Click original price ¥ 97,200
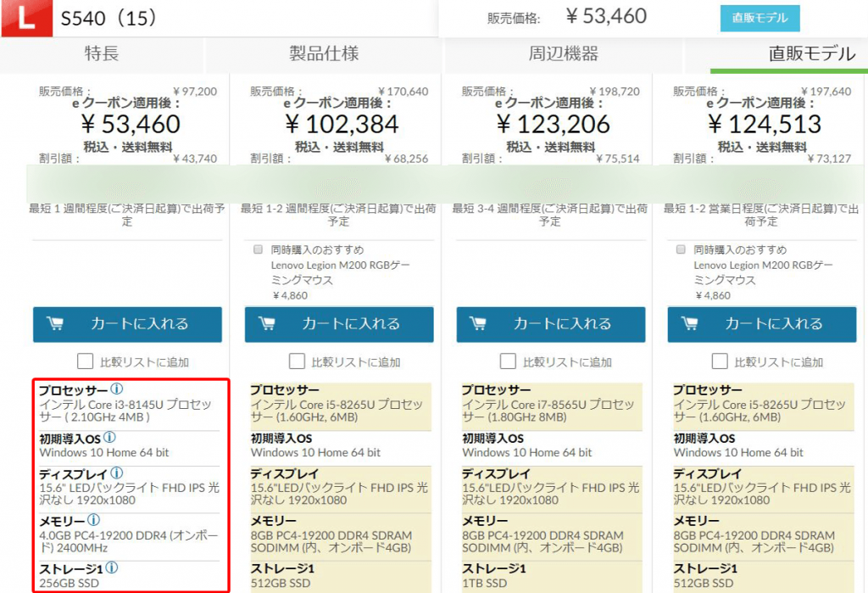Screen dimensions: 868x593 (195, 92)
